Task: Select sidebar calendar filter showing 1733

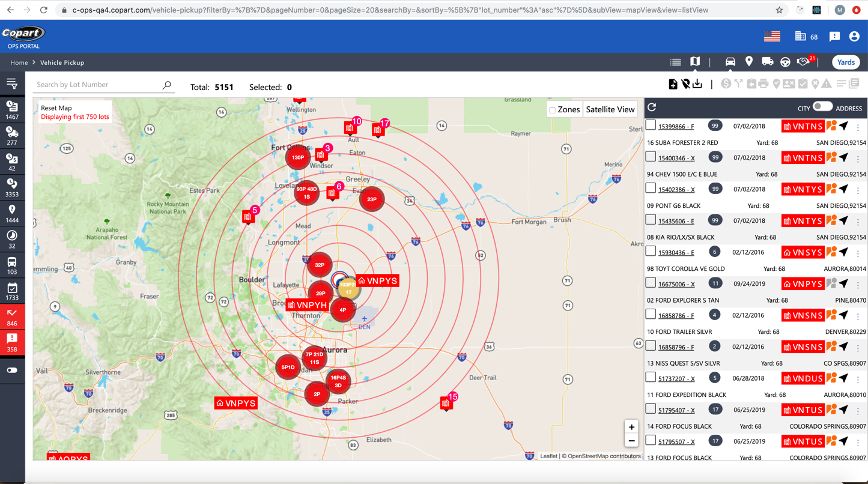Action: (12, 292)
